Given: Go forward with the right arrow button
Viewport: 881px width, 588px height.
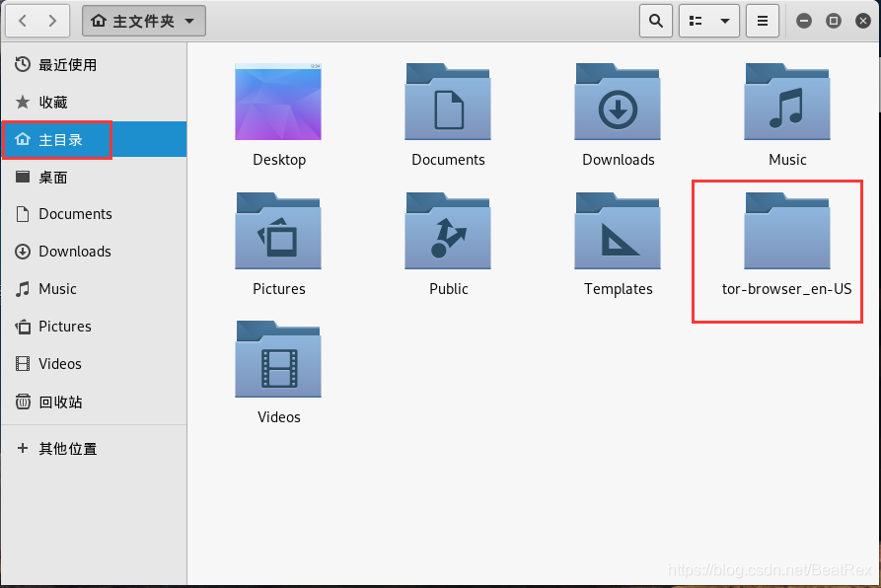Looking at the screenshot, I should pyautogui.click(x=53, y=21).
